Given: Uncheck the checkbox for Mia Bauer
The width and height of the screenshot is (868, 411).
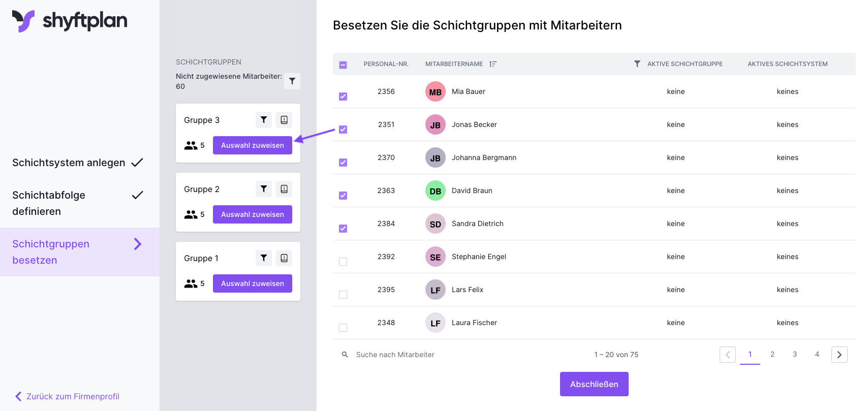Looking at the screenshot, I should tap(343, 97).
